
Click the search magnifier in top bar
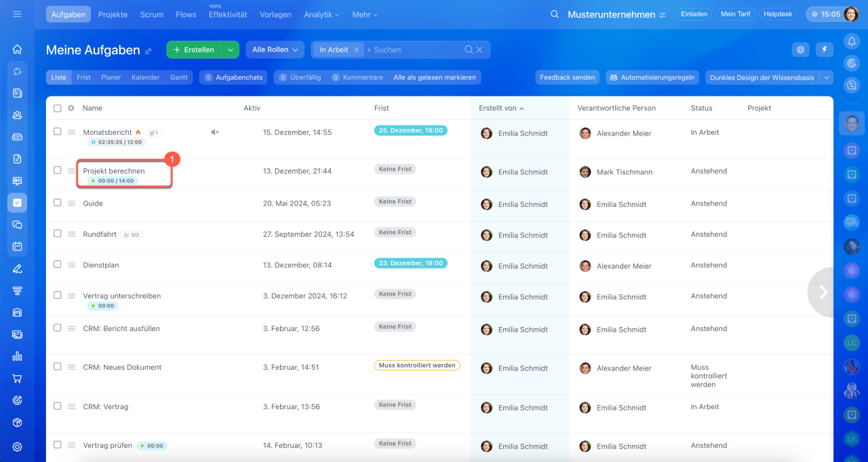point(555,14)
